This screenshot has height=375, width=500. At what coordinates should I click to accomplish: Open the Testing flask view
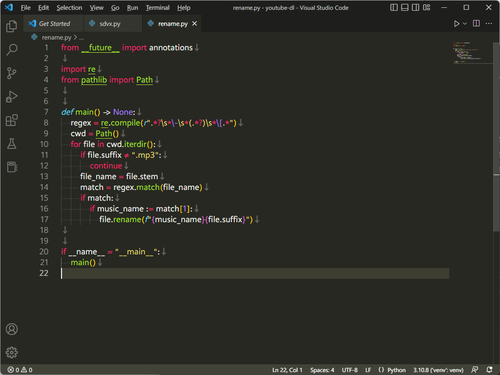pos(12,144)
